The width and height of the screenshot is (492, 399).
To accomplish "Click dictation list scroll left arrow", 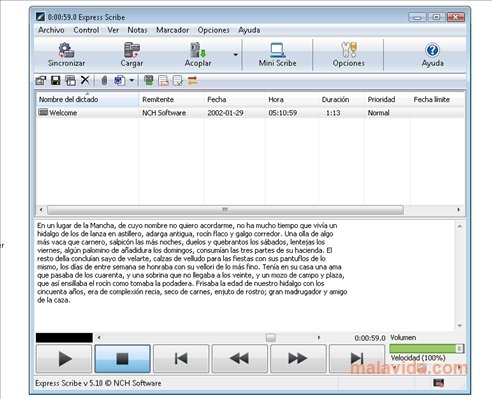I will click(x=41, y=210).
